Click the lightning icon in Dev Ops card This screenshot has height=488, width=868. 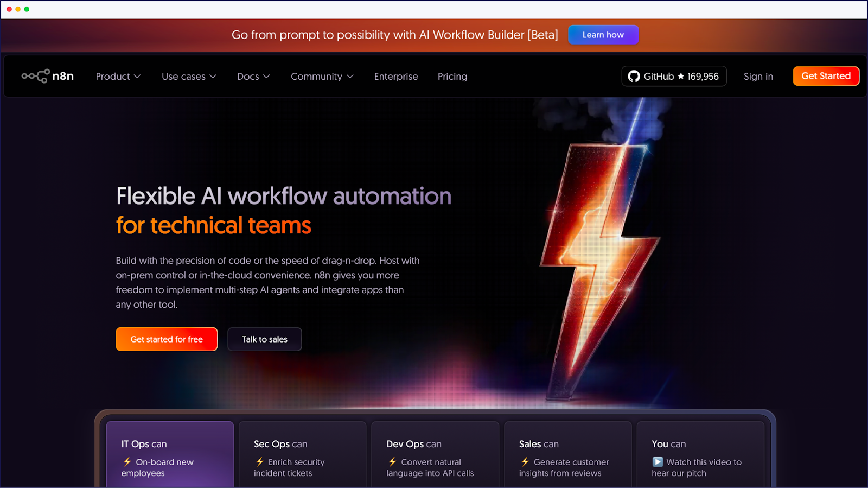tap(392, 462)
